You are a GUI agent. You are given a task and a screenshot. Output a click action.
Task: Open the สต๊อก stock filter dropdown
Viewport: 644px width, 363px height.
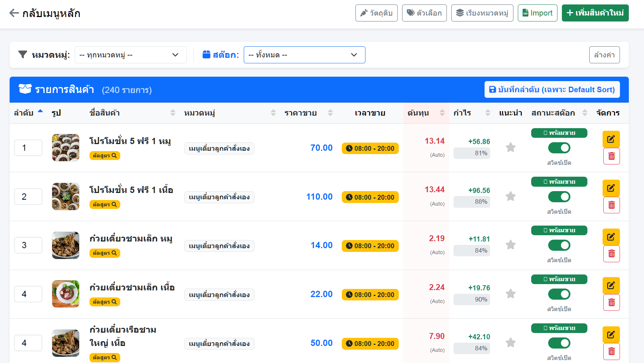click(304, 55)
